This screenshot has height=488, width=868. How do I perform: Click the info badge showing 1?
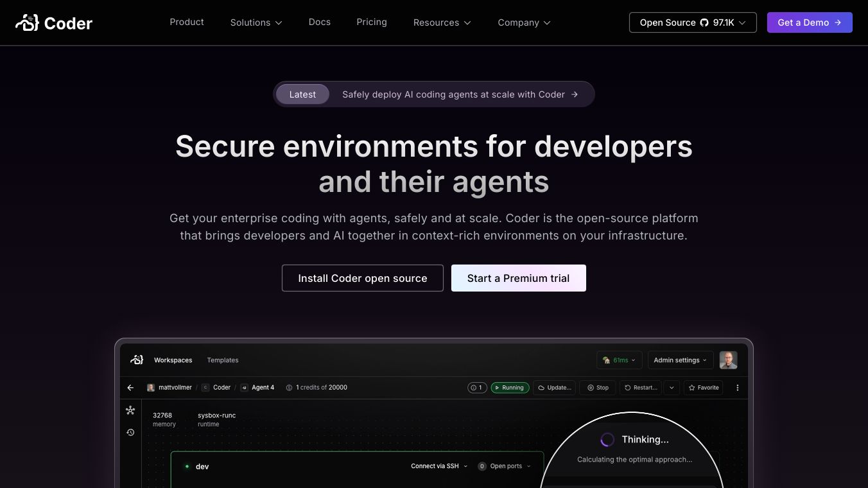pos(477,388)
